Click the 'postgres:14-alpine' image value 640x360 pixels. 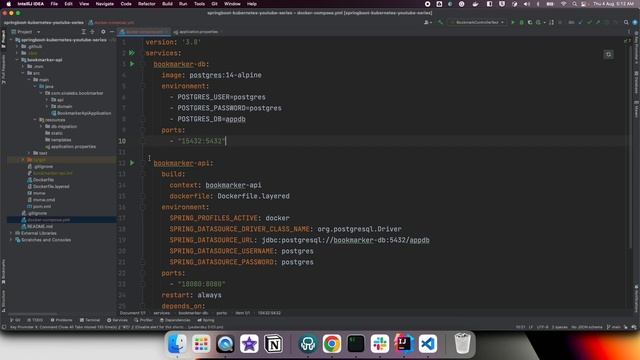pyautogui.click(x=225, y=75)
